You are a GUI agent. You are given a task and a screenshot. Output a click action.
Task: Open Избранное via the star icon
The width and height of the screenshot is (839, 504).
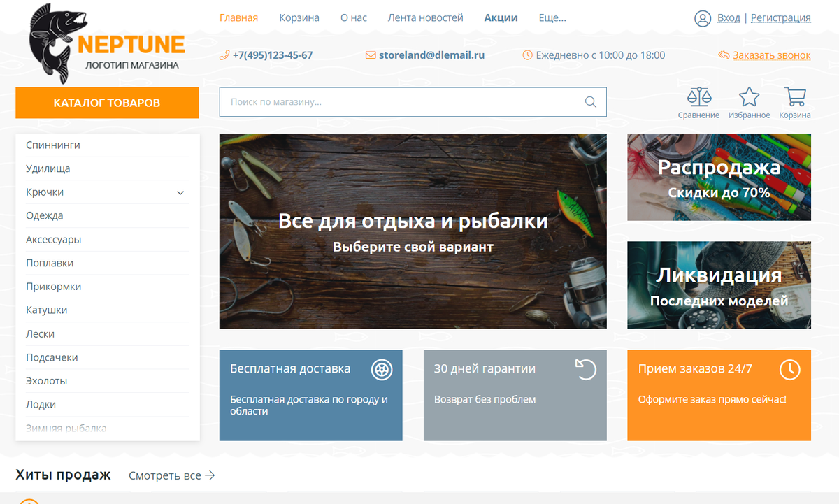749,98
